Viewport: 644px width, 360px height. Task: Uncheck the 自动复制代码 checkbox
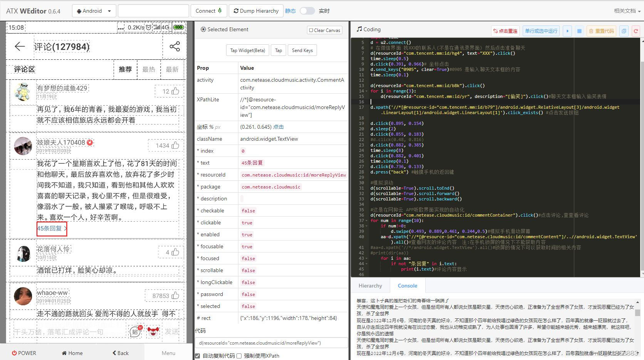coord(198,356)
